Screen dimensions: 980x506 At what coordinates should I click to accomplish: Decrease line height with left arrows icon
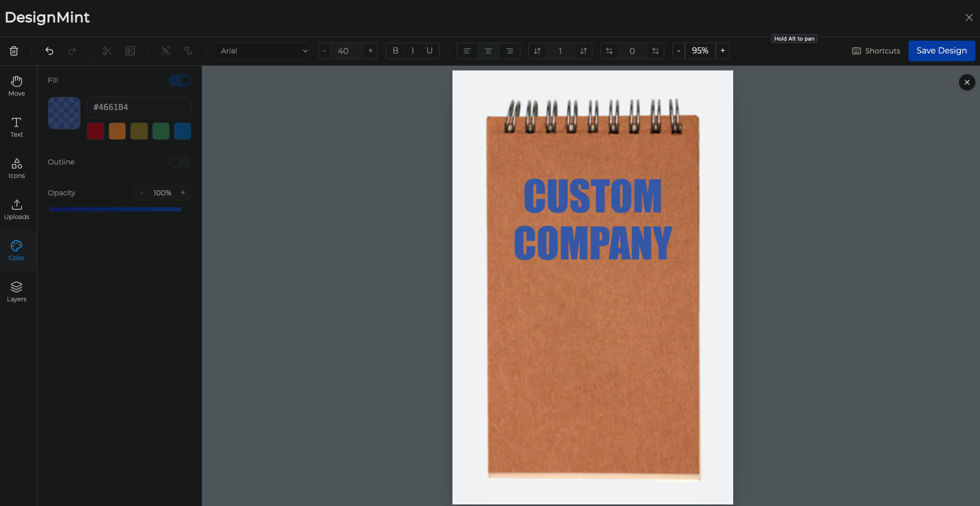[x=537, y=51]
